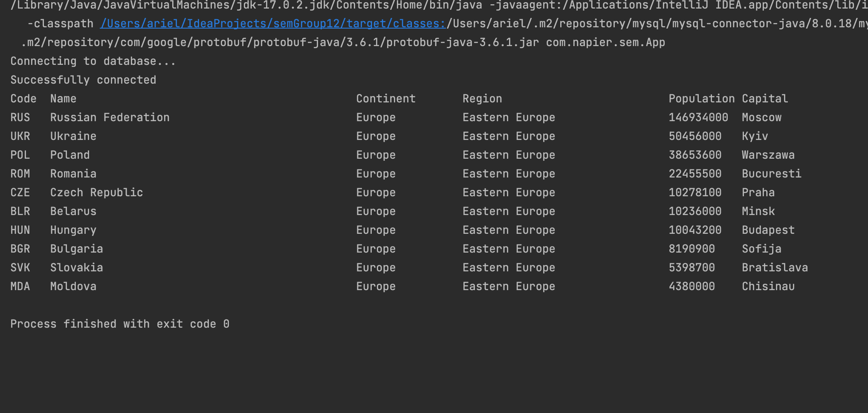
Task: Click the population value 22455500
Action: tap(695, 174)
